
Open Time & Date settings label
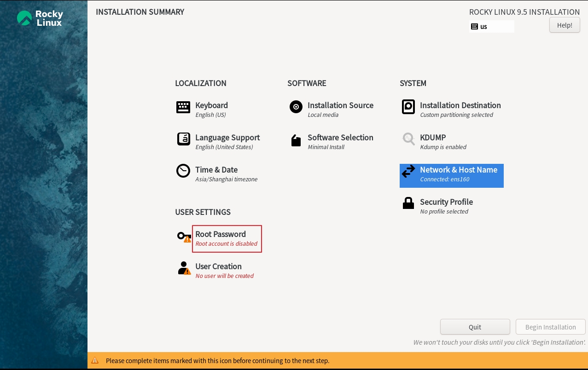click(216, 170)
